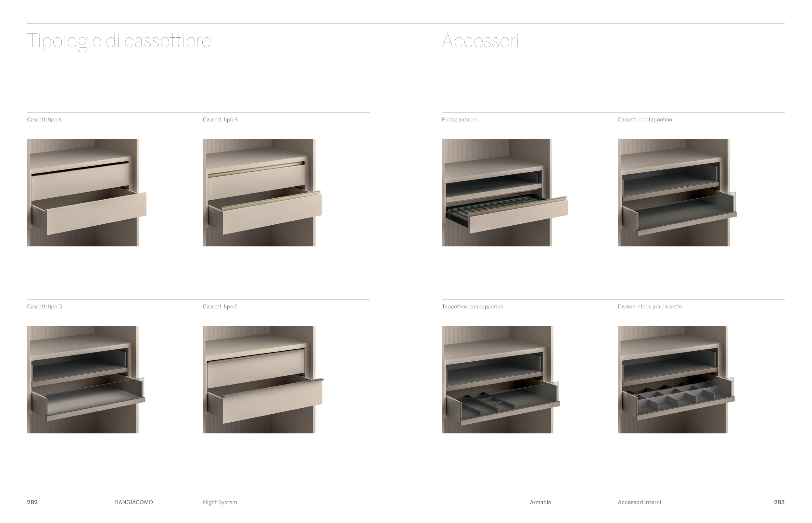Click the Divisori interni per cassetto image
The height and width of the screenshot is (523, 812).
click(676, 379)
